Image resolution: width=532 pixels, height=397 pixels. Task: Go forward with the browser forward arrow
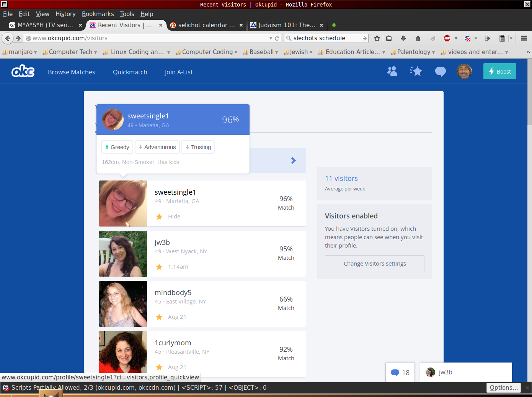coord(18,38)
